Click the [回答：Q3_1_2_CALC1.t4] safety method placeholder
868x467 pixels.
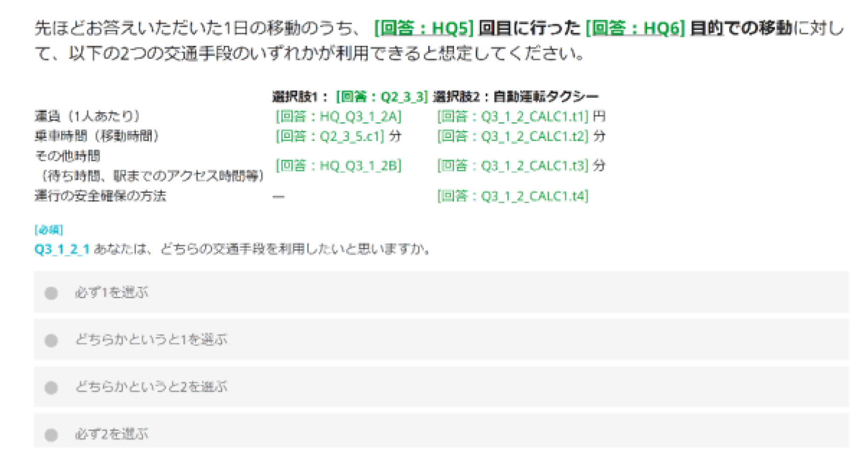[512, 196]
